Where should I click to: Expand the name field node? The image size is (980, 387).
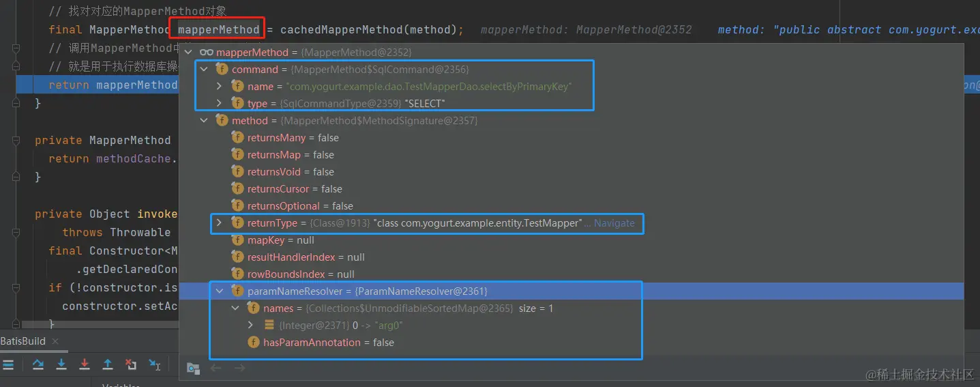pos(219,87)
